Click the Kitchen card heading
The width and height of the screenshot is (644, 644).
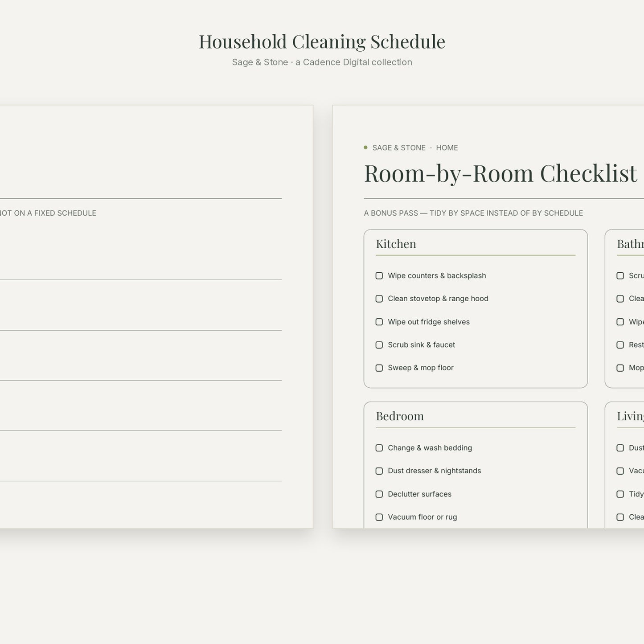pyautogui.click(x=396, y=244)
